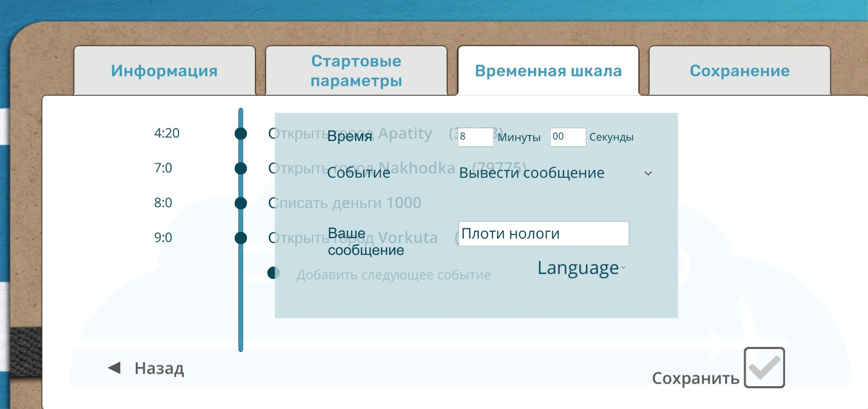The image size is (868, 409).
Task: Click the message field Плоти нологи
Action: 544,234
